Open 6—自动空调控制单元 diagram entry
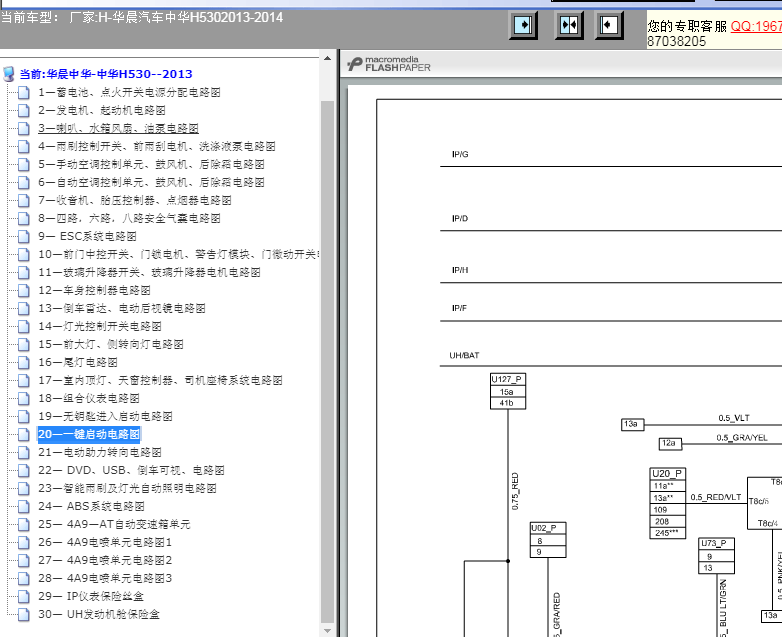 [151, 182]
